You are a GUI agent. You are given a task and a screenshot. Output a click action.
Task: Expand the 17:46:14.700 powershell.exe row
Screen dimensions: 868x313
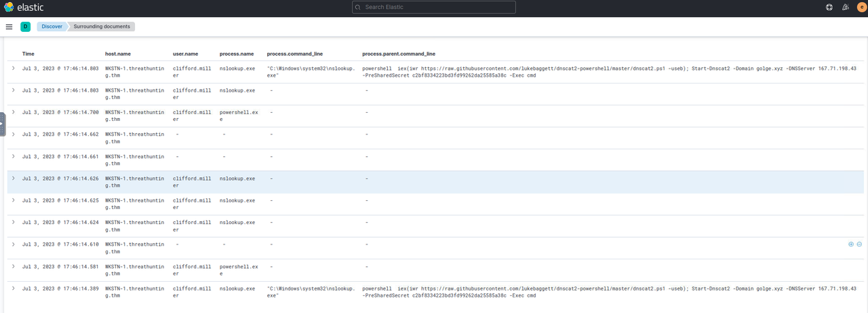pos(13,112)
